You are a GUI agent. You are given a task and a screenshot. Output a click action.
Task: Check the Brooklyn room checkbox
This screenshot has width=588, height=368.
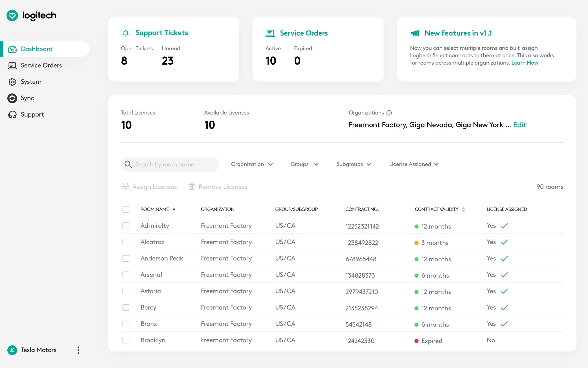126,340
